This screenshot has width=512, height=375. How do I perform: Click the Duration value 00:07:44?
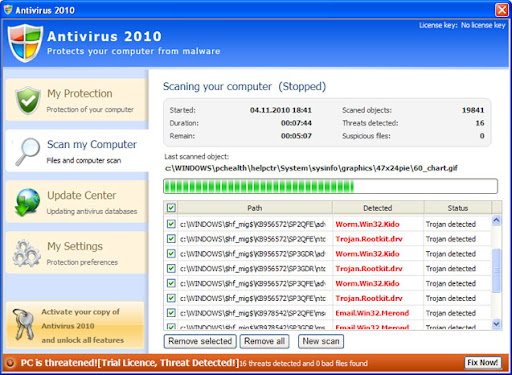(296, 123)
